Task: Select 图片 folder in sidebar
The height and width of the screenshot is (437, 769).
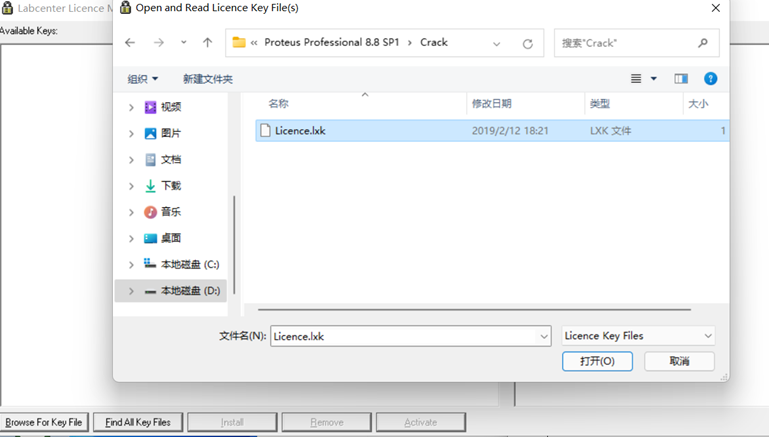Action: point(171,133)
